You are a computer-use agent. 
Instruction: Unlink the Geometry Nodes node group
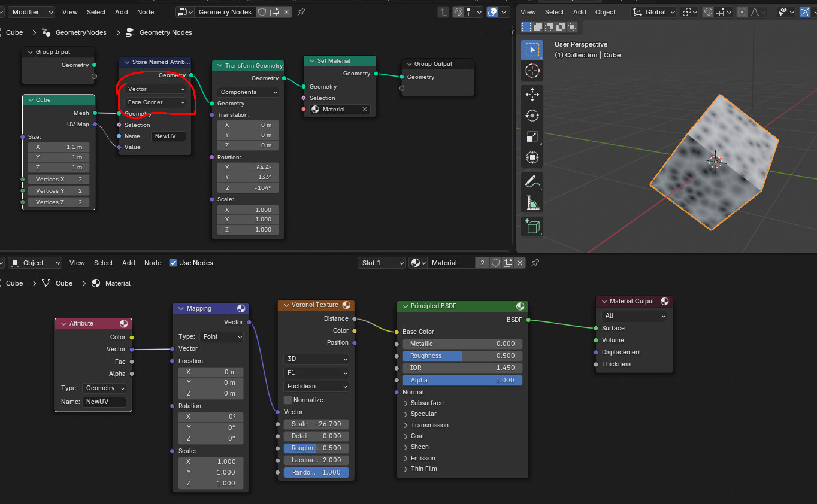click(286, 12)
